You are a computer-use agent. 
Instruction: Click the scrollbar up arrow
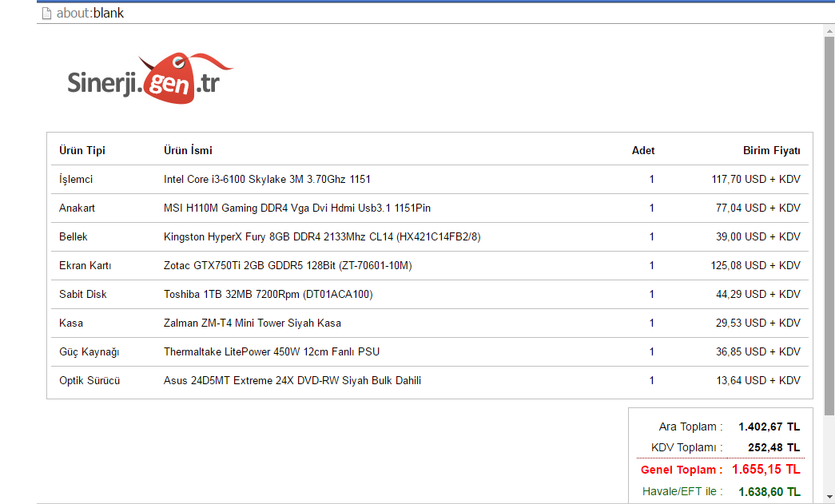pyautogui.click(x=829, y=30)
